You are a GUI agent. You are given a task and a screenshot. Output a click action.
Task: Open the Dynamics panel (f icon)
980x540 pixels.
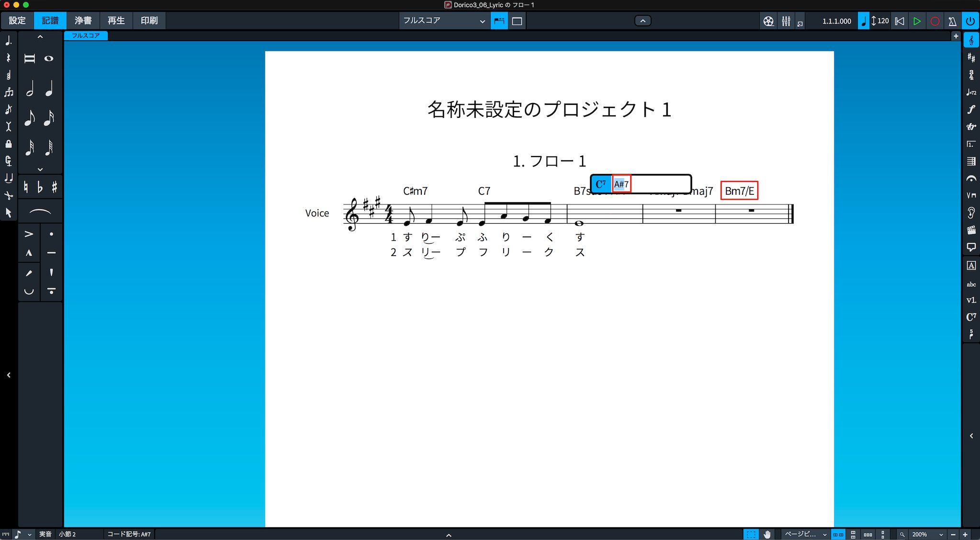coord(971,110)
